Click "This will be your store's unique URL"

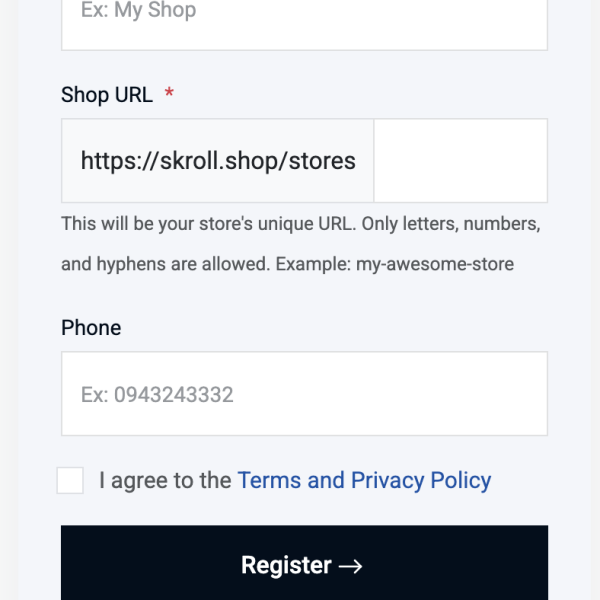pyautogui.click(x=207, y=224)
